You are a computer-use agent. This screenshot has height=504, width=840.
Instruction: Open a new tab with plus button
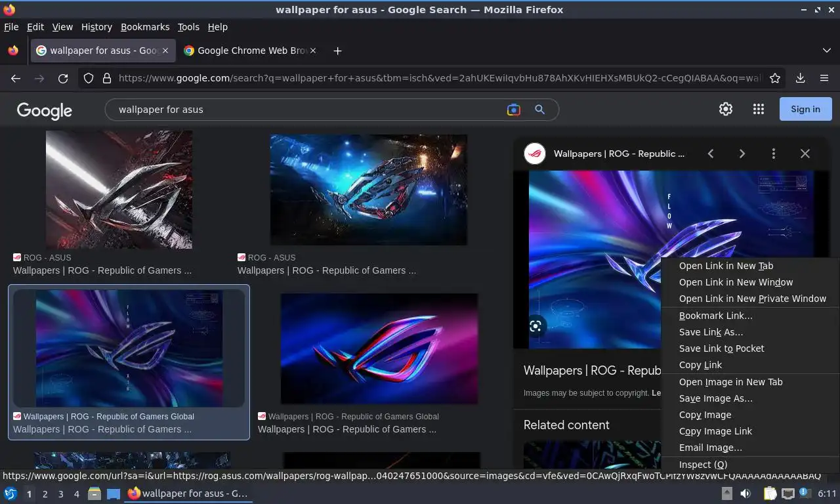point(337,51)
